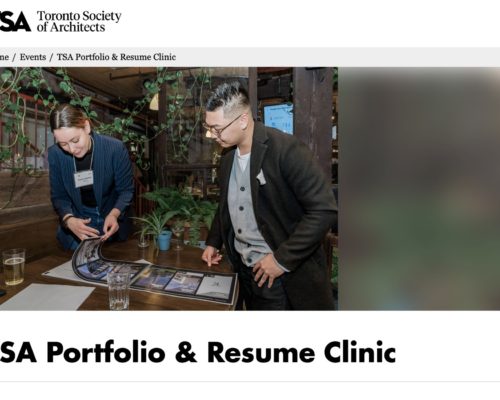The image size is (500, 400).
Task: Open the Toronto Society of Architects wordmark
Action: pyautogui.click(x=79, y=21)
